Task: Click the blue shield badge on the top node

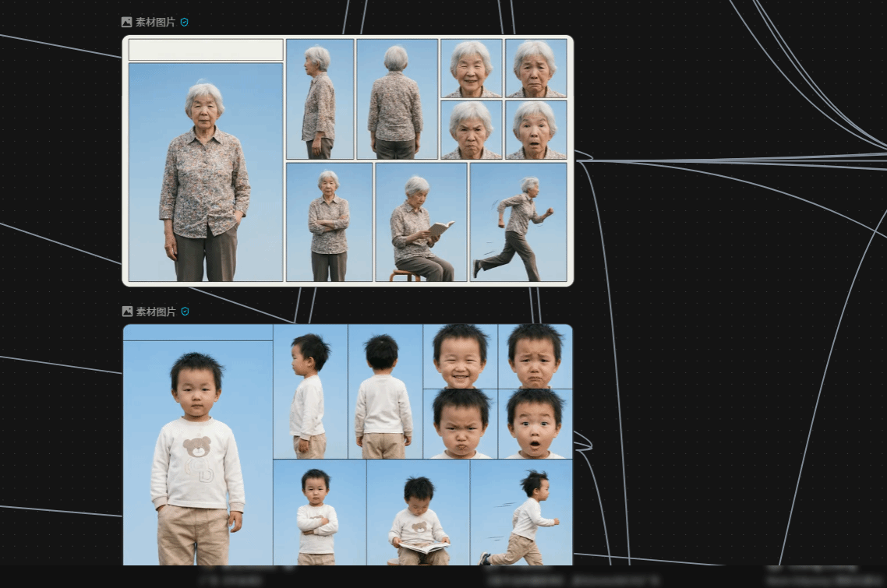Action: pyautogui.click(x=185, y=23)
